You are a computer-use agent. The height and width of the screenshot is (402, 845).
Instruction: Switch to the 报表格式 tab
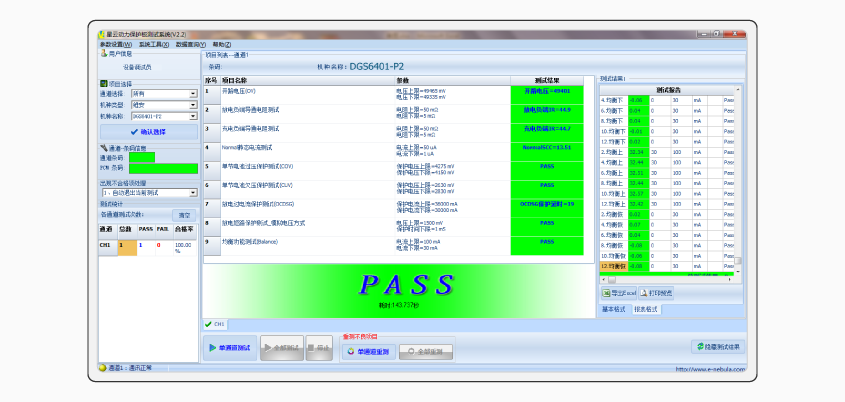(646, 309)
